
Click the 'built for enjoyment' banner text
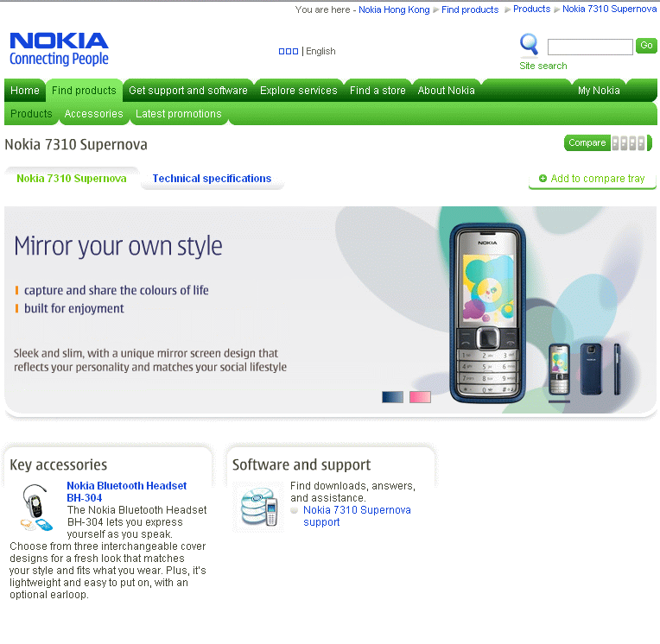point(74,308)
